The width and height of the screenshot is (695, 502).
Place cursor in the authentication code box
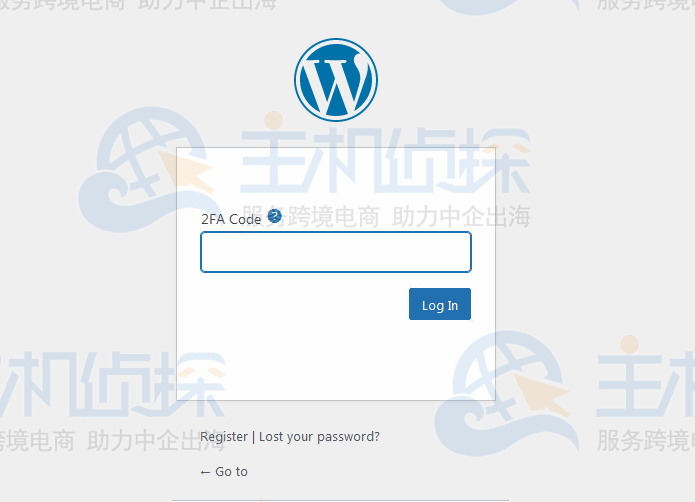[x=336, y=252]
